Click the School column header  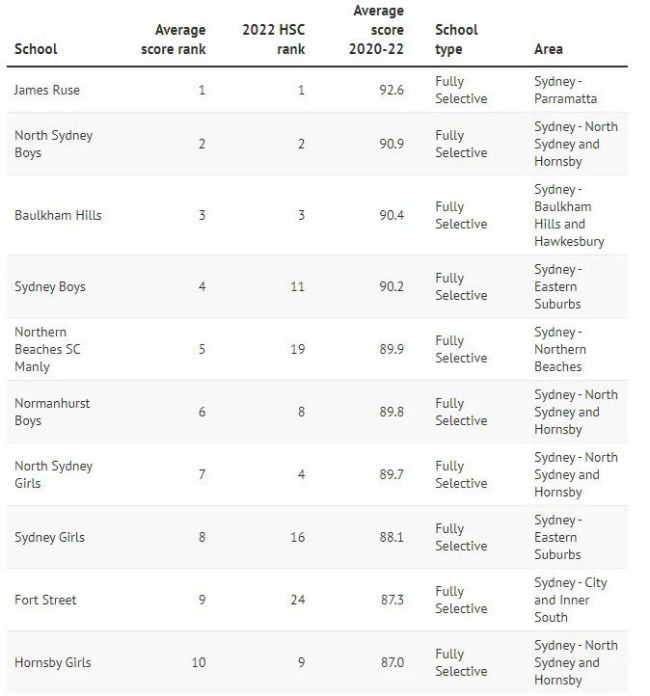click(x=36, y=49)
